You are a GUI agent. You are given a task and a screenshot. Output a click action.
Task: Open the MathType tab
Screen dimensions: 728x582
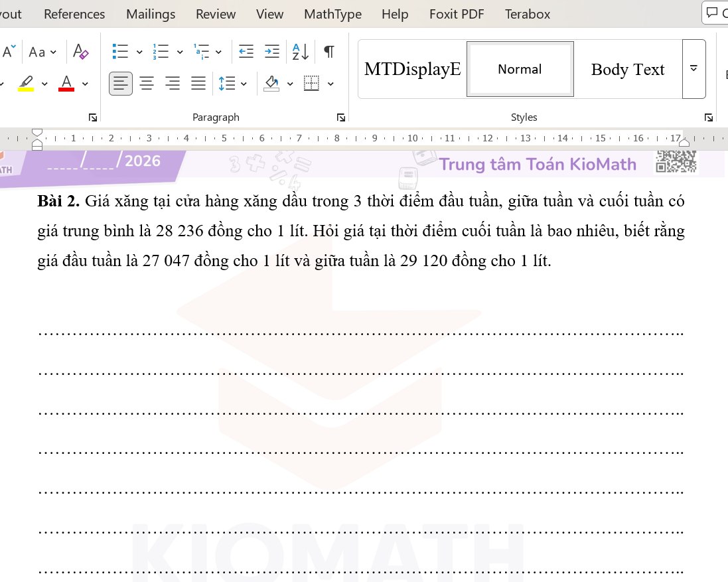click(332, 14)
